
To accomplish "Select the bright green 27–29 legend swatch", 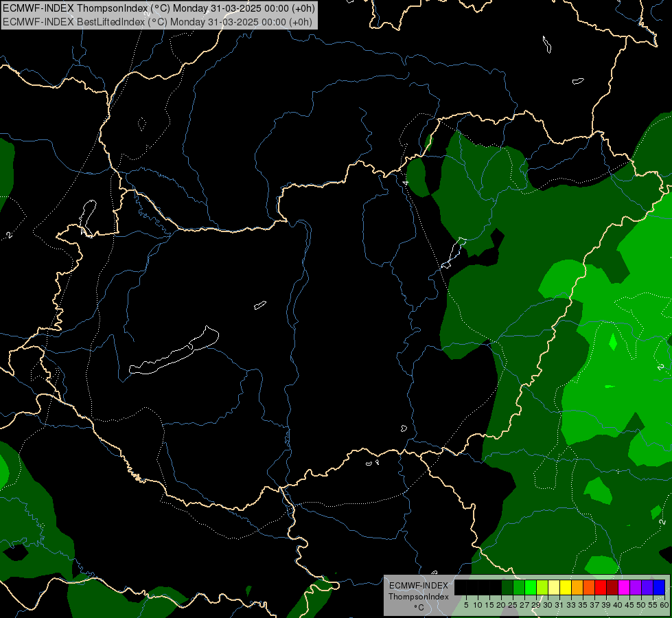I will tap(531, 587).
